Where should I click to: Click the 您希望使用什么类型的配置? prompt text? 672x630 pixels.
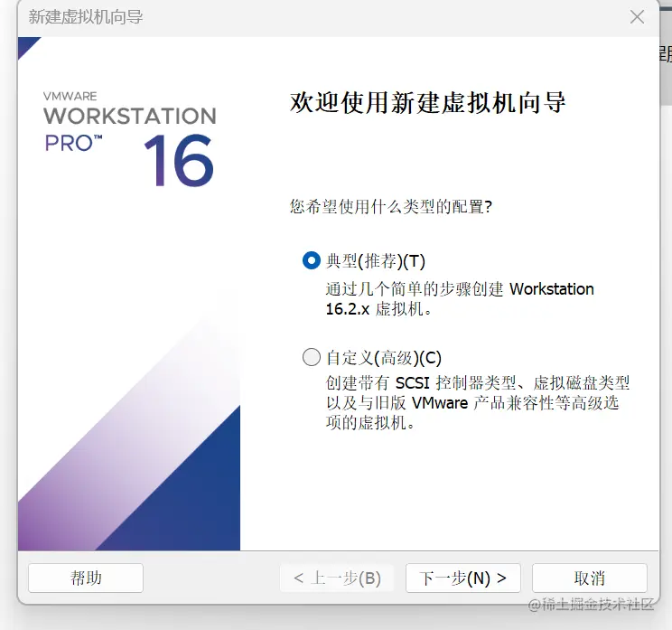coord(391,207)
